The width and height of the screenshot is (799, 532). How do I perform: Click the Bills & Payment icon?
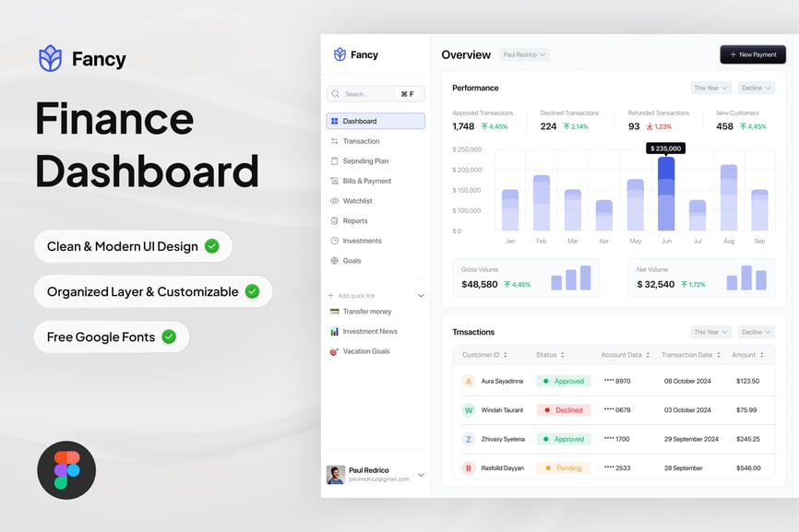334,181
